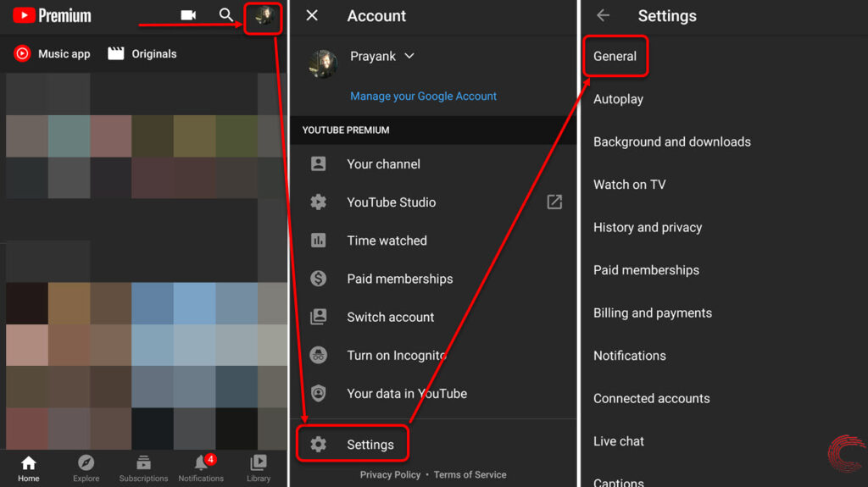View Notifications tab with badge
This screenshot has height=487, width=868.
(201, 468)
